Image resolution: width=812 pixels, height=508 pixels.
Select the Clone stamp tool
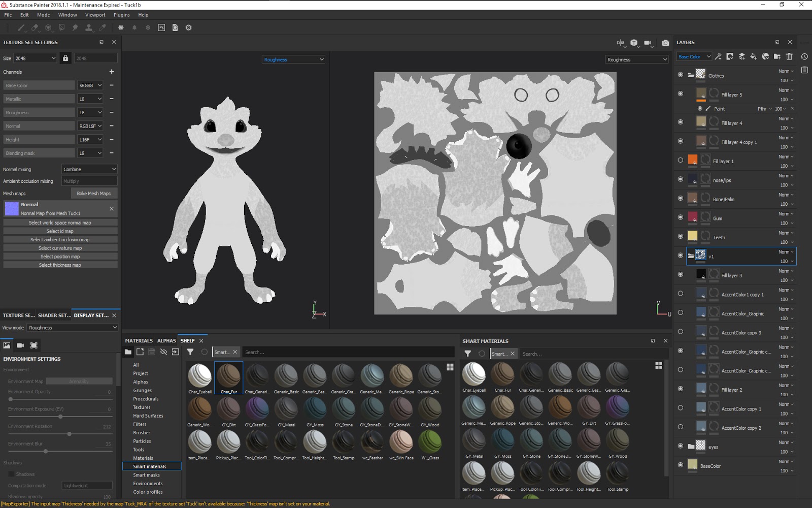tap(89, 27)
